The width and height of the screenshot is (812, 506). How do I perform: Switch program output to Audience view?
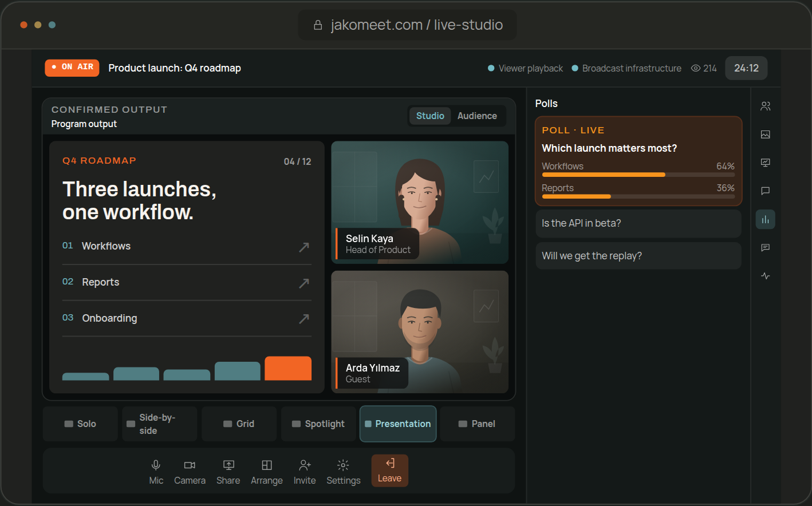tap(477, 116)
